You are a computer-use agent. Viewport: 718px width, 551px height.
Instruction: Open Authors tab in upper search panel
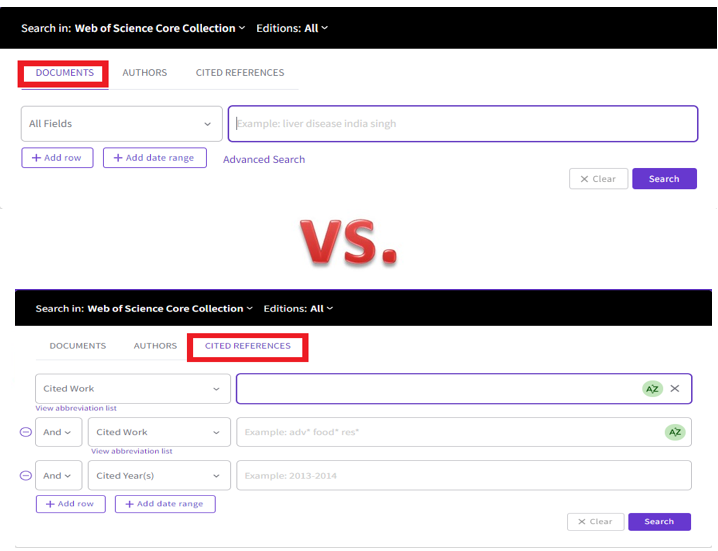(x=145, y=73)
